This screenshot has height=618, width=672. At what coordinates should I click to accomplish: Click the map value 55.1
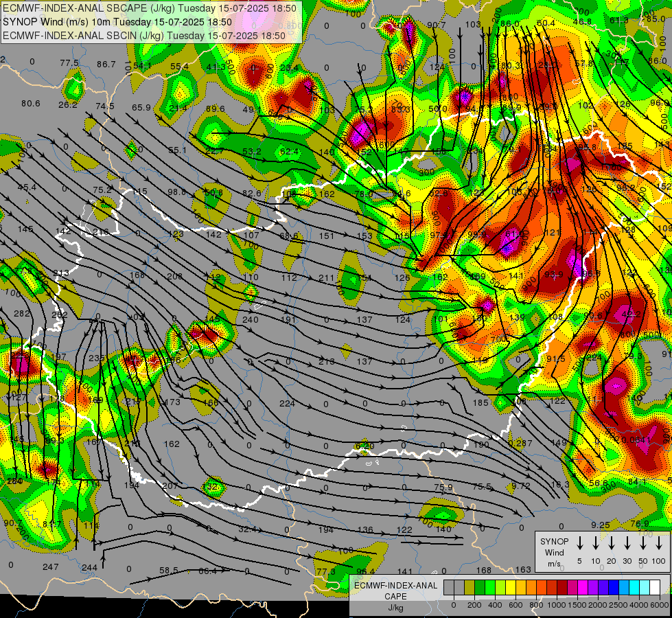pyautogui.click(x=177, y=150)
